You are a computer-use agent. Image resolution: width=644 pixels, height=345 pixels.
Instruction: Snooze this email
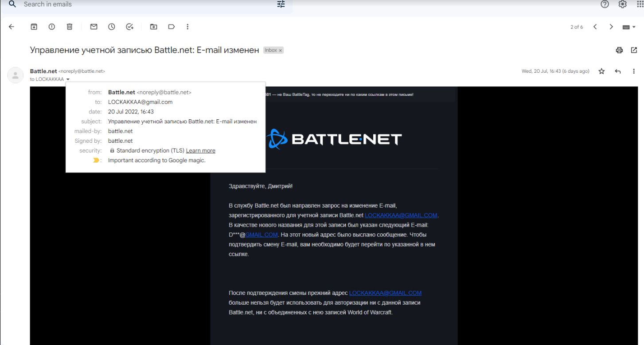pos(112,27)
